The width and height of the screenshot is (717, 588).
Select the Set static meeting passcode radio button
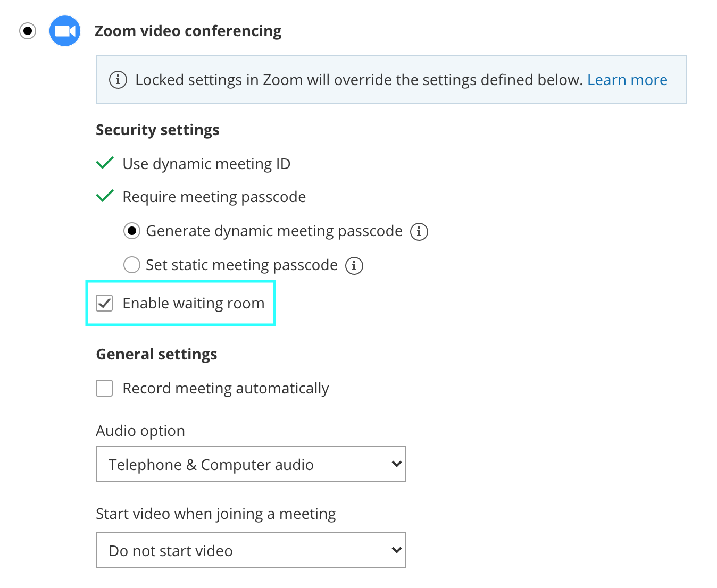point(132,265)
